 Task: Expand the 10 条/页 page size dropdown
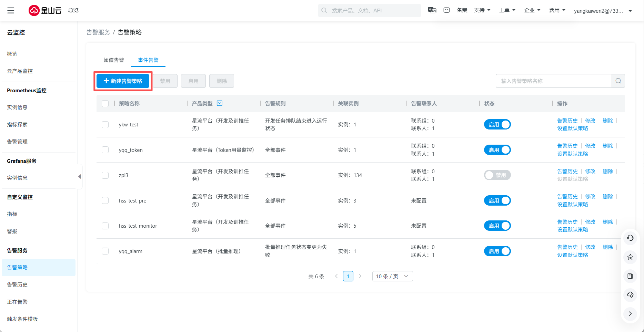tap(392, 276)
